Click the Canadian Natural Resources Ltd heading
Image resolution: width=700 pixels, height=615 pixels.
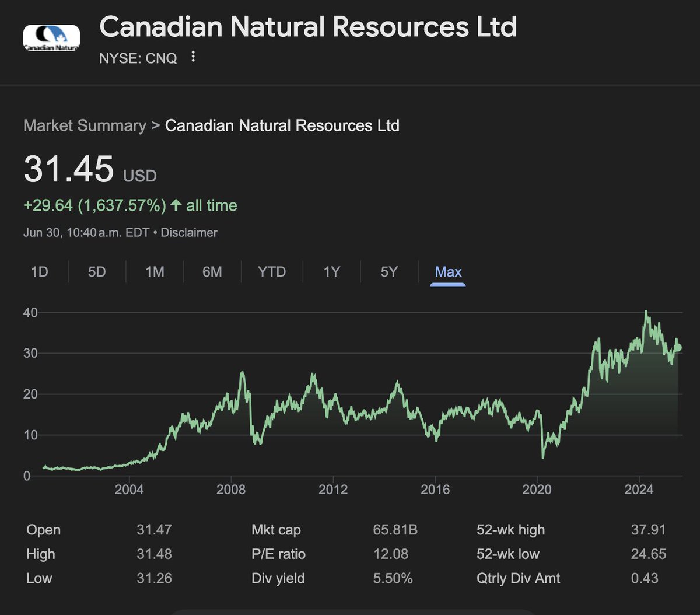click(308, 27)
